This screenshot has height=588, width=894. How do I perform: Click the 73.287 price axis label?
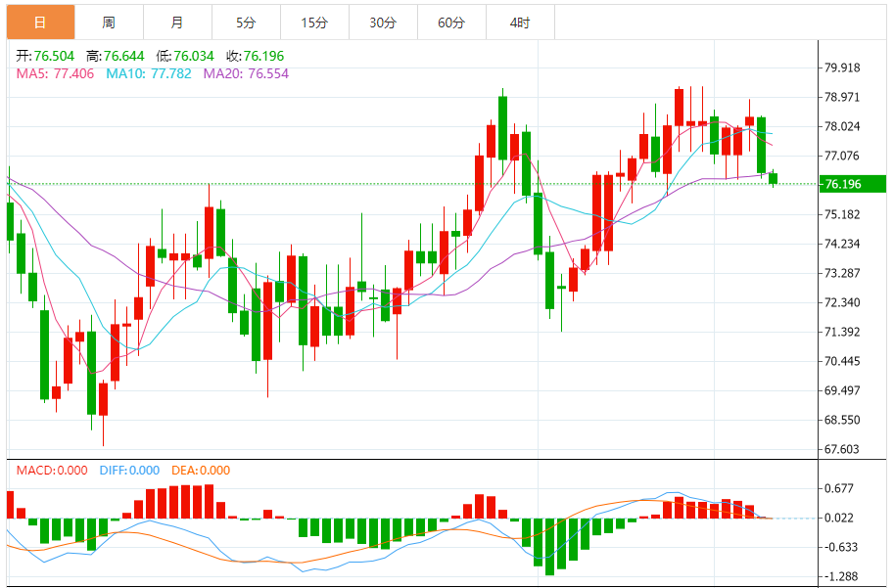[x=842, y=273]
